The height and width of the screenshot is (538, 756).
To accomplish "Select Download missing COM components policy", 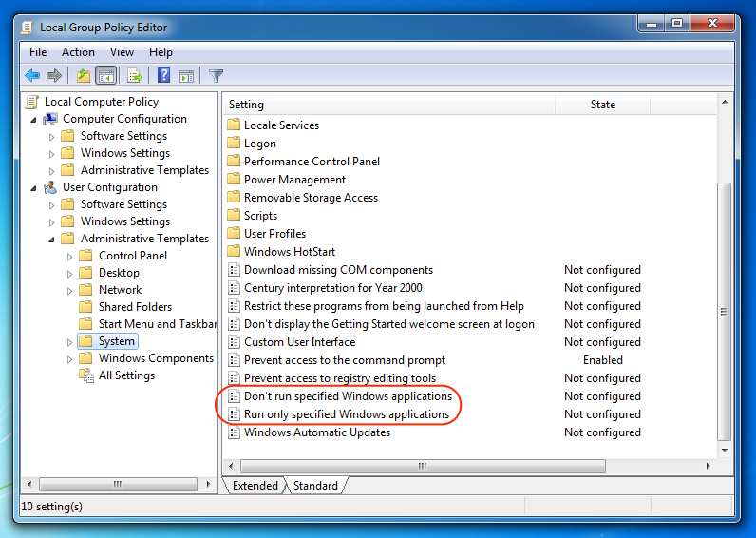I will click(x=338, y=270).
